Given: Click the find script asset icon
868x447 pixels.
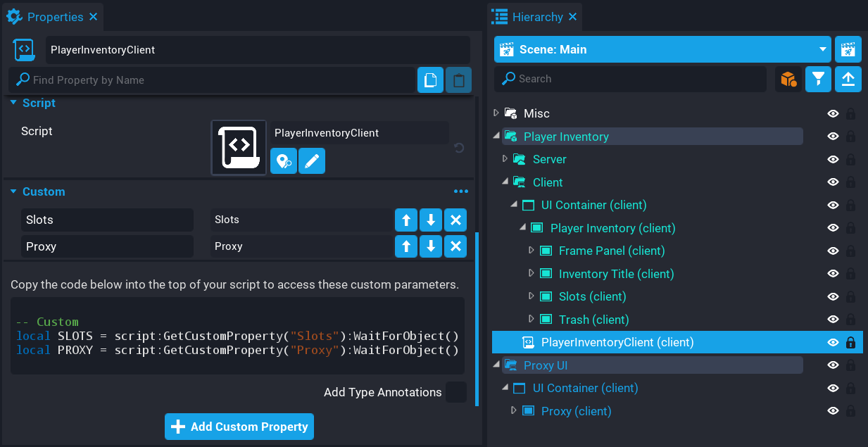Looking at the screenshot, I should [284, 161].
